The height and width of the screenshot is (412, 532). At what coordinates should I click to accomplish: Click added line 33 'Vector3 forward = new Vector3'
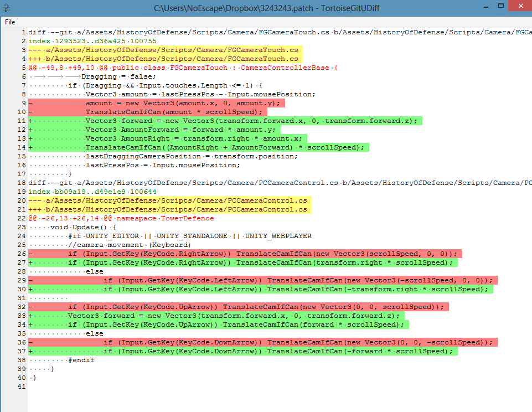(216, 316)
